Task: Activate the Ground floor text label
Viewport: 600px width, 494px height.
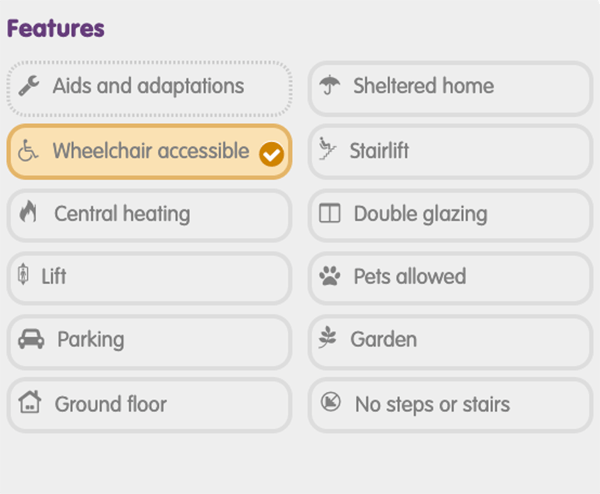Action: point(111,404)
